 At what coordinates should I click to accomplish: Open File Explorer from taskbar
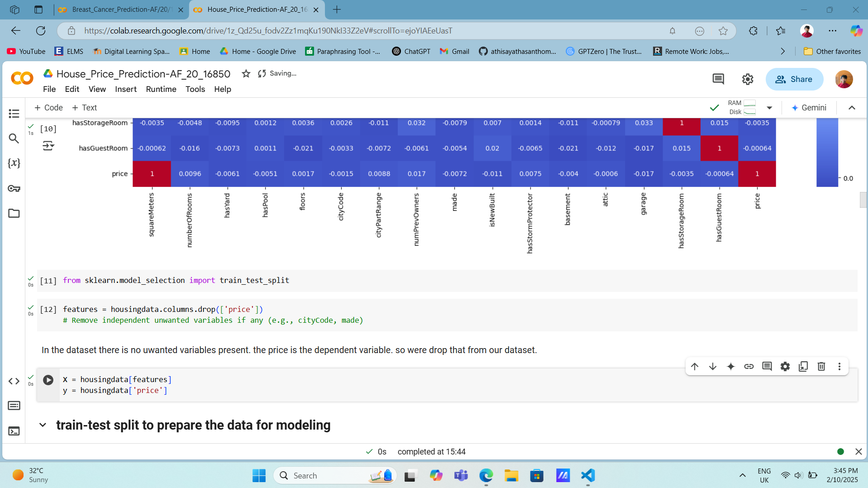511,476
